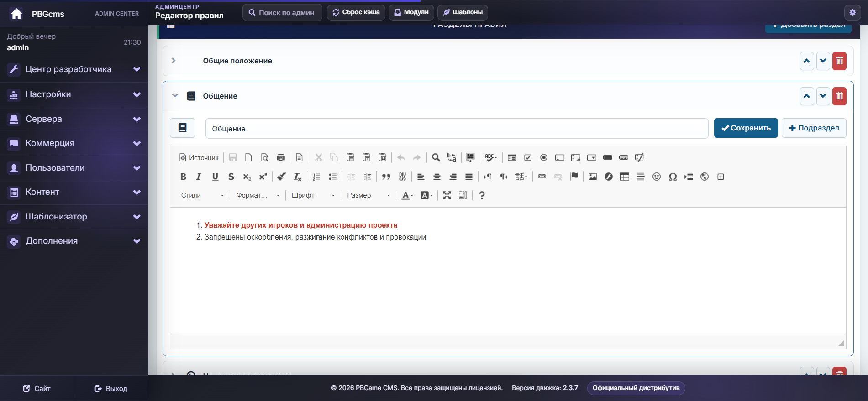
Task: Open the Стили styles dropdown
Action: [202, 195]
